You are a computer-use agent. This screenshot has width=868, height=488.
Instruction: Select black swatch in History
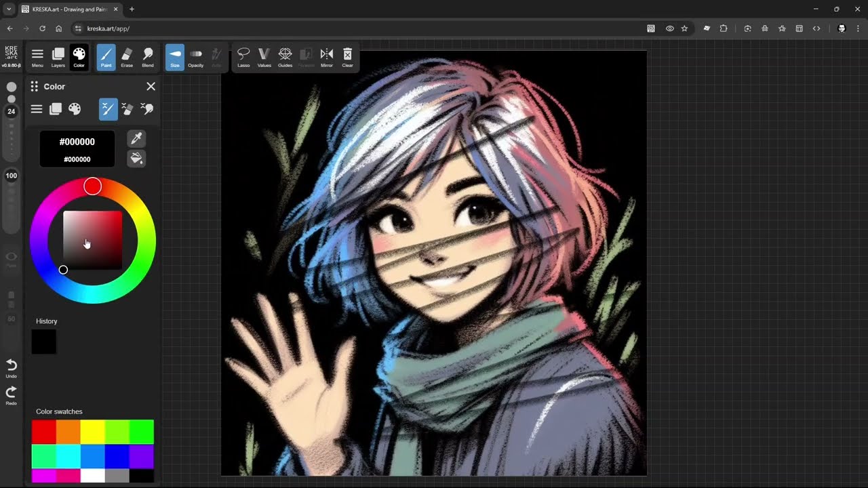[44, 342]
